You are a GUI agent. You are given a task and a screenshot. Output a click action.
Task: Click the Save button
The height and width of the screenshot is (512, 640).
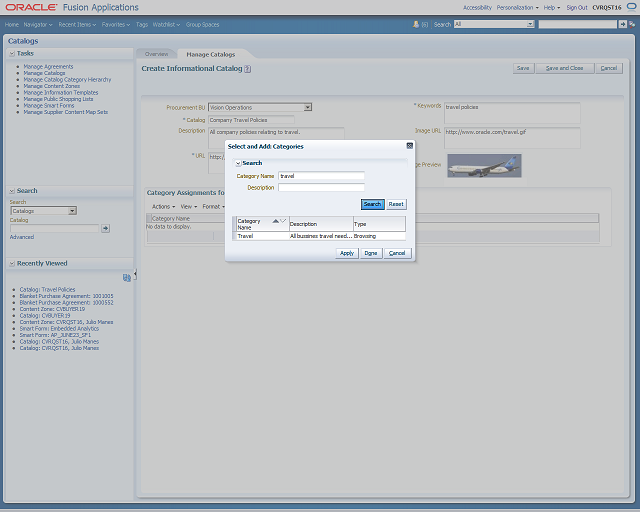pos(523,68)
